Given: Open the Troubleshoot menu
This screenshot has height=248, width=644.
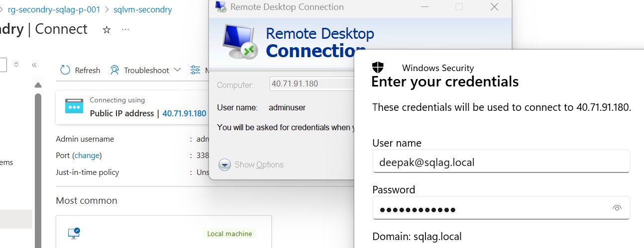Looking at the screenshot, I should coord(145,70).
